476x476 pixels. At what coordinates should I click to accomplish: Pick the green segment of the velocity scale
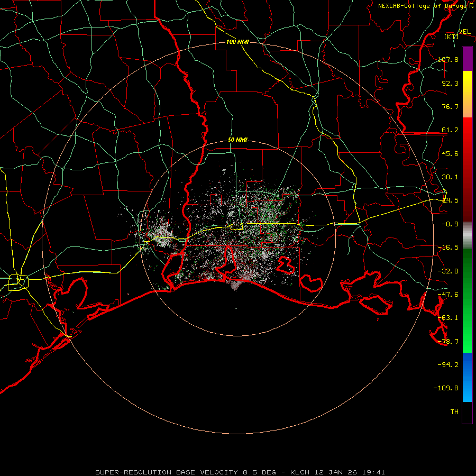coord(467,300)
